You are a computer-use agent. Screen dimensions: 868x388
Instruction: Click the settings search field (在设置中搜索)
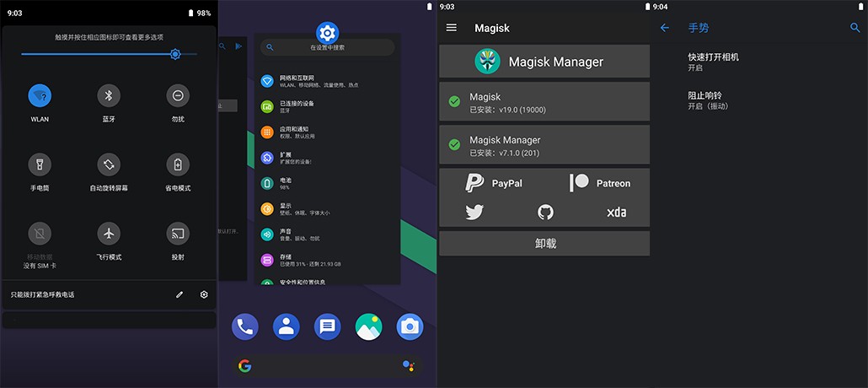coord(327,48)
